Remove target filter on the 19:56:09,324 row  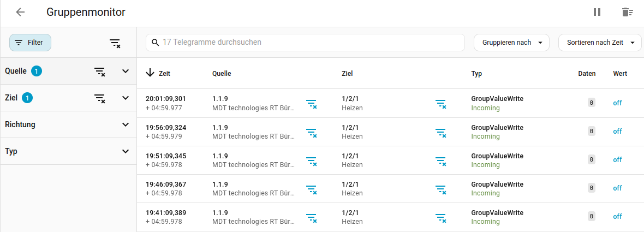(440, 132)
